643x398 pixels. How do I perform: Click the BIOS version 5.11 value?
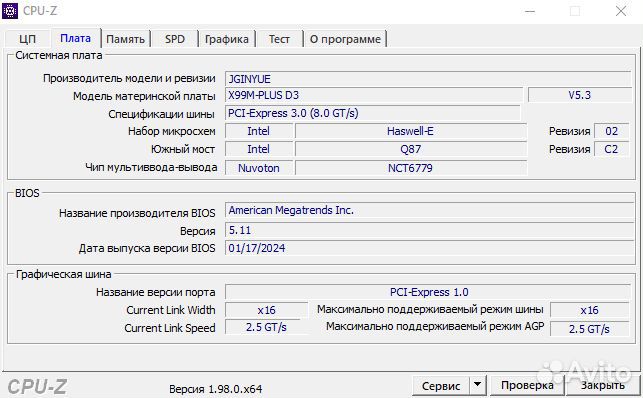click(429, 230)
